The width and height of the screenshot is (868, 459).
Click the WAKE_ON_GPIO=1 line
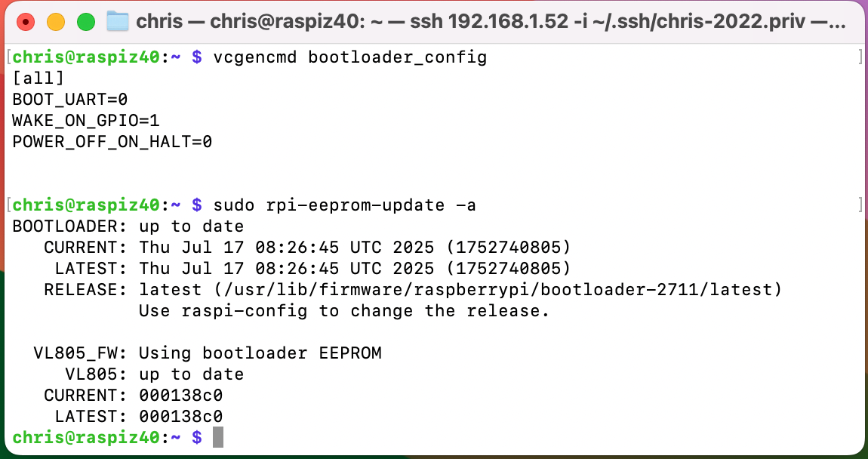pos(86,121)
